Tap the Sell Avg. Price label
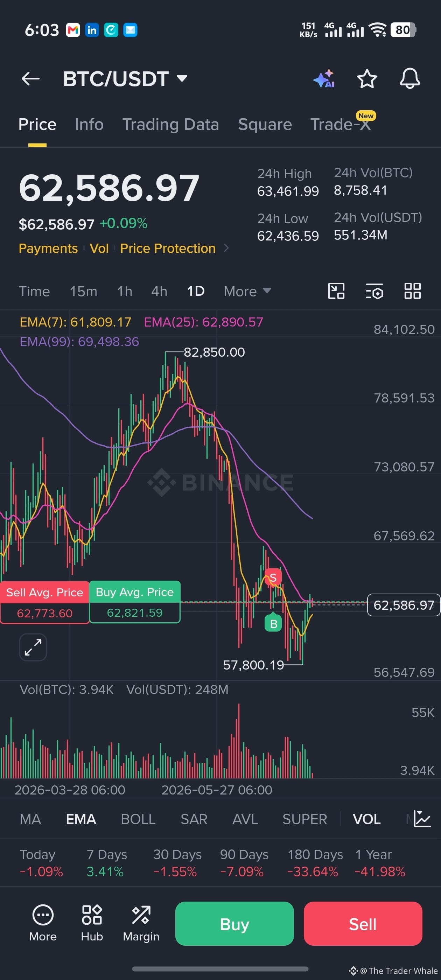This screenshot has width=441, height=980. (44, 592)
